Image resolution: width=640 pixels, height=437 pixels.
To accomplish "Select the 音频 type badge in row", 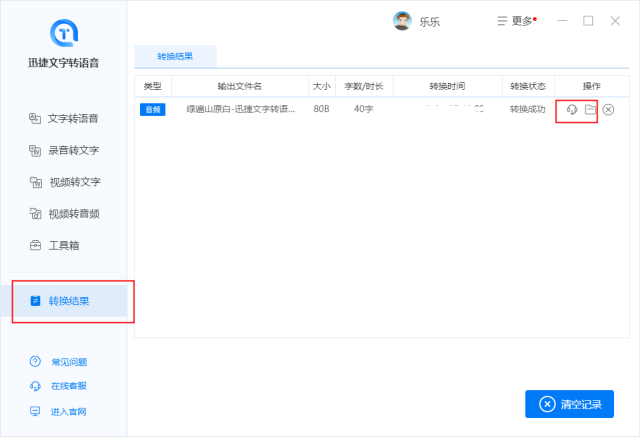I will (x=152, y=109).
